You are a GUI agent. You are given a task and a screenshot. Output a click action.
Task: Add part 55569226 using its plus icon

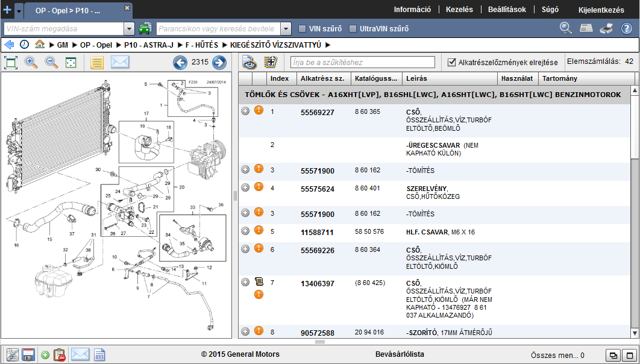tap(245, 248)
